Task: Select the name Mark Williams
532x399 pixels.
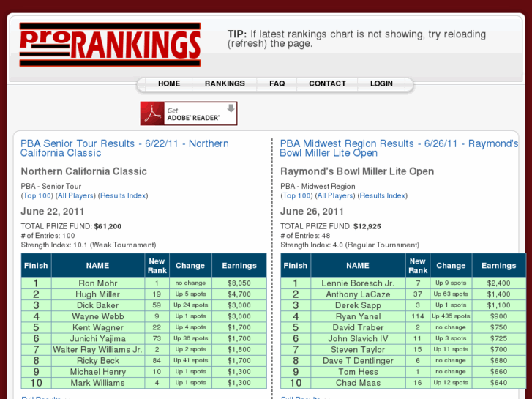Action: [98, 383]
